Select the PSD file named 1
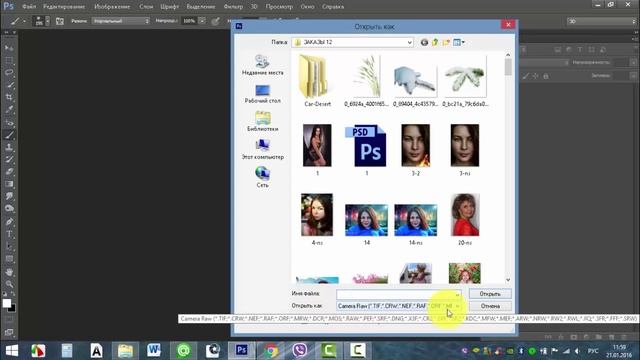 (x=367, y=150)
